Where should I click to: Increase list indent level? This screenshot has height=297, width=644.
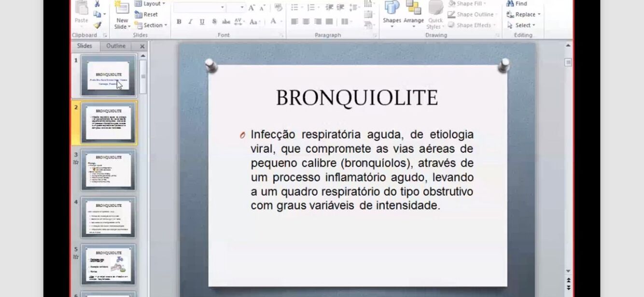point(341,8)
